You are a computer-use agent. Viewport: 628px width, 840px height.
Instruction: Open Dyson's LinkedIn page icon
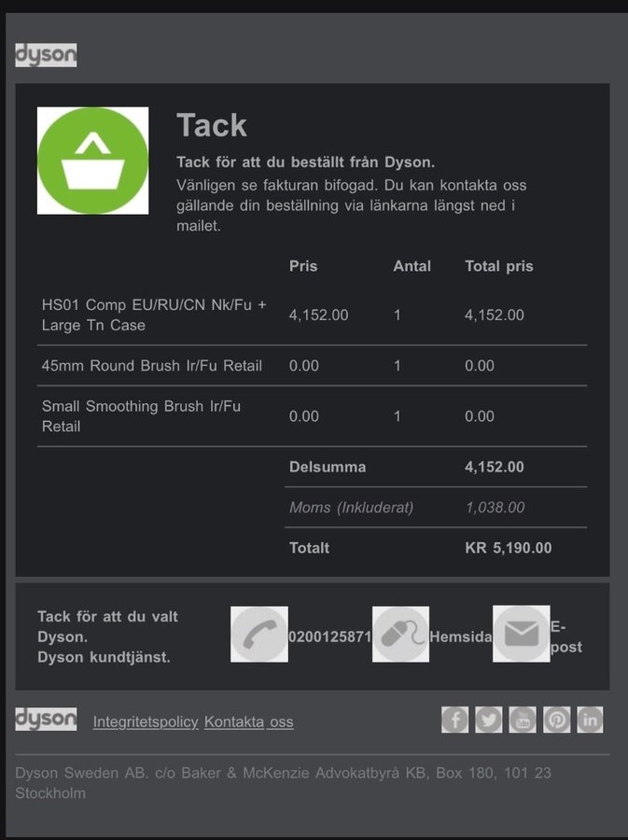click(x=590, y=720)
